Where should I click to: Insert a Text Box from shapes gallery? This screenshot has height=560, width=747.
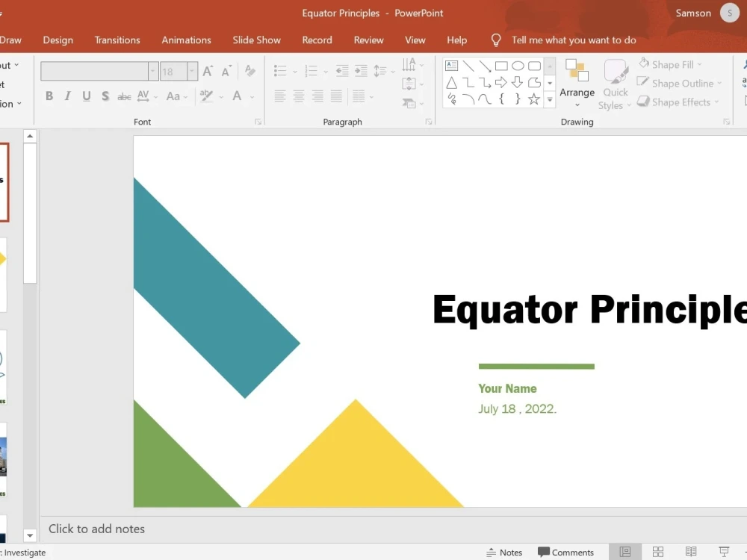pos(451,66)
